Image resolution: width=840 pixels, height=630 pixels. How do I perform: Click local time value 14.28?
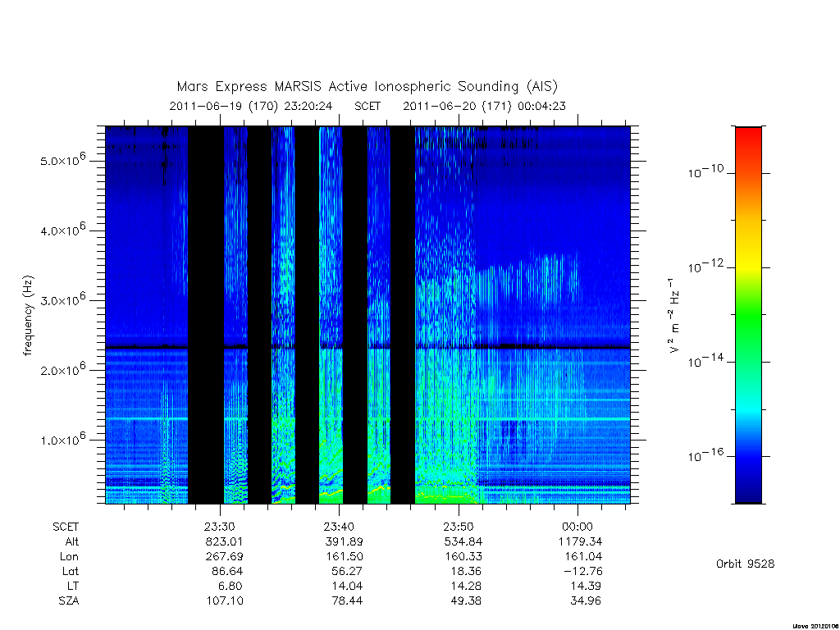pyautogui.click(x=467, y=586)
